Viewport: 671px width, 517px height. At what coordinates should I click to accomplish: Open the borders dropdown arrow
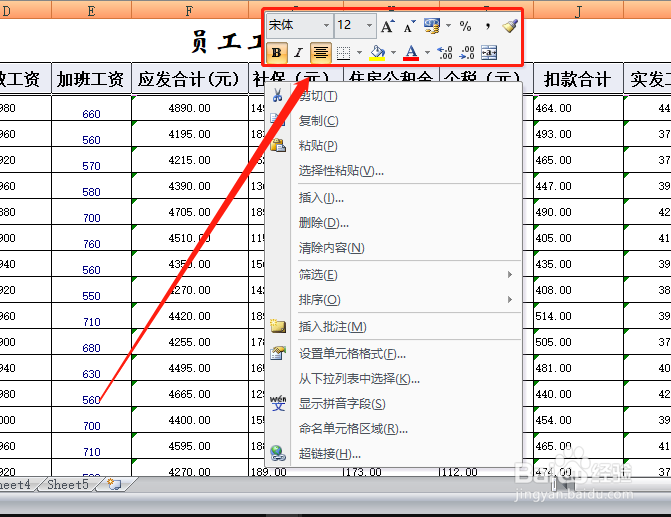(359, 53)
